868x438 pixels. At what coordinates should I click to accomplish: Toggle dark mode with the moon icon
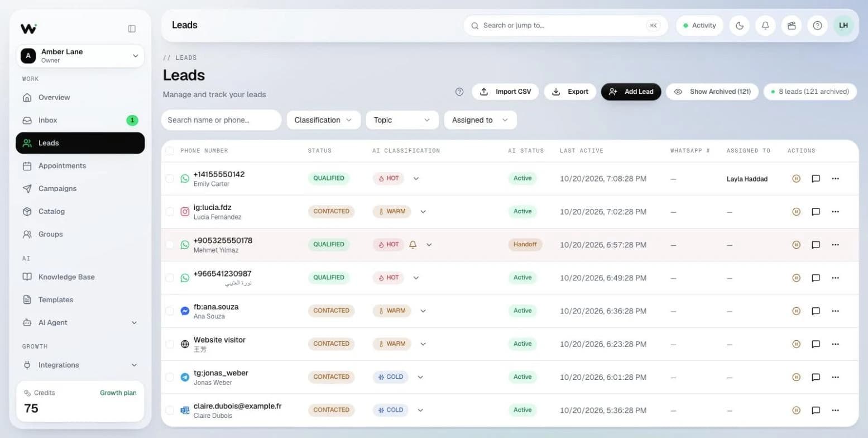[740, 26]
